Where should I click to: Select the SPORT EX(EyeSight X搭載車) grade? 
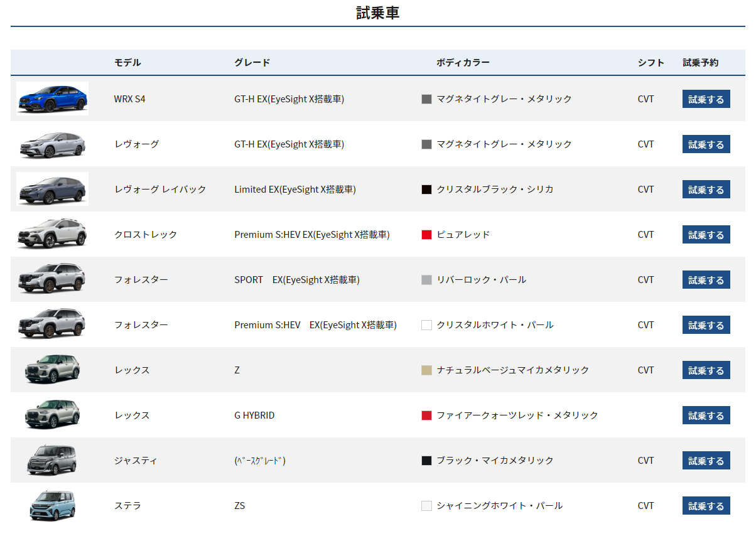point(297,280)
